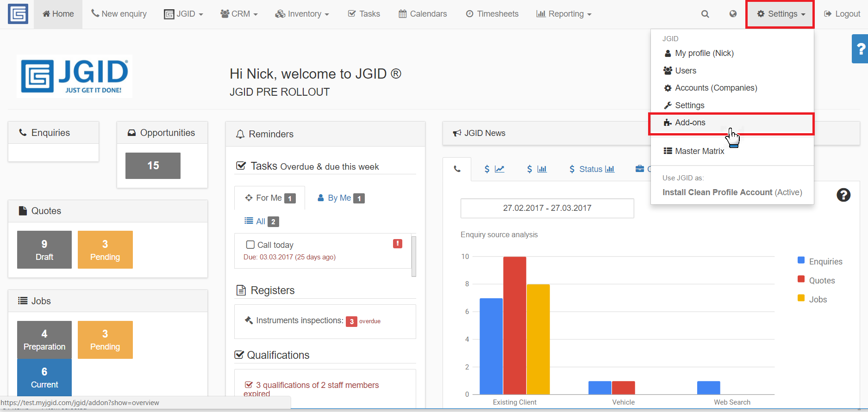Open expired qualifications link

pyautogui.click(x=311, y=389)
